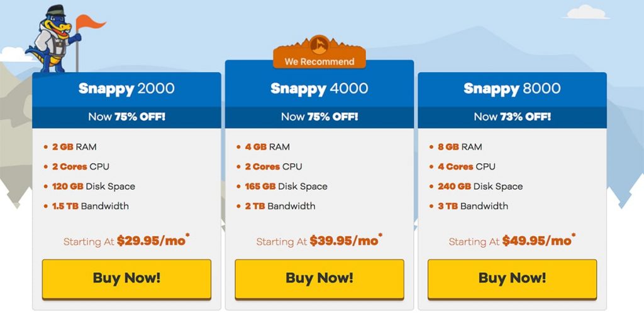Click the white cloud in top right

(587, 13)
